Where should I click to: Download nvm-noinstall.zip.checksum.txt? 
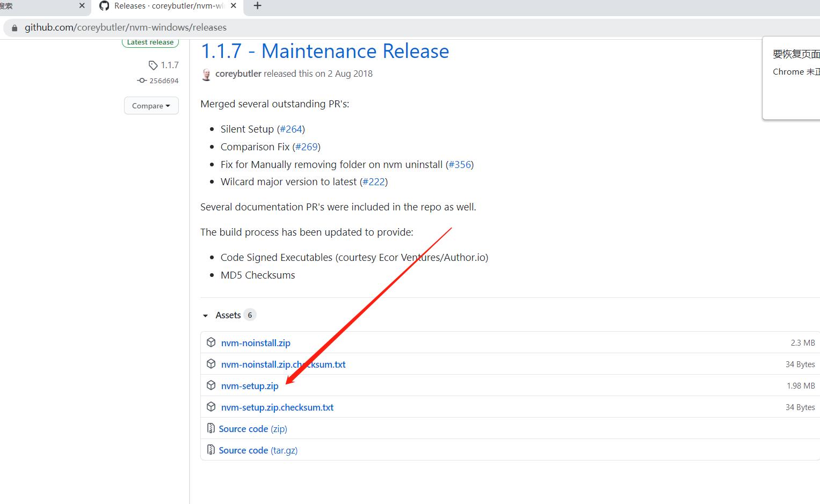pos(283,364)
